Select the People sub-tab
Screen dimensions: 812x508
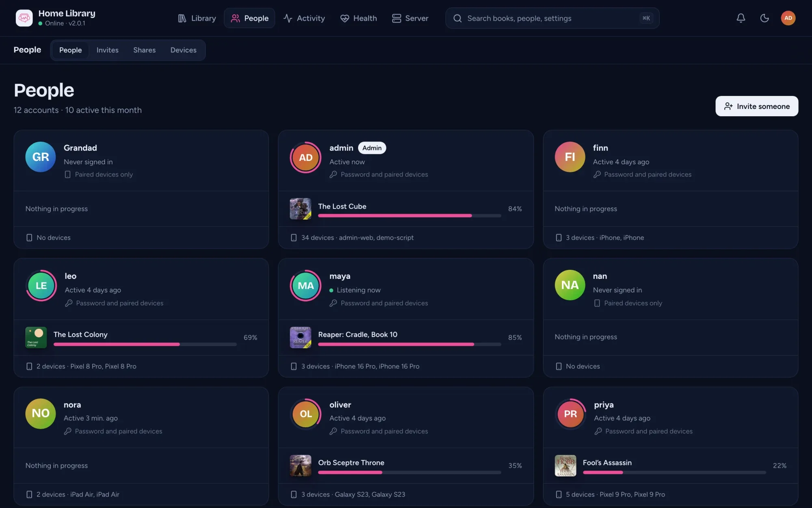click(x=70, y=50)
